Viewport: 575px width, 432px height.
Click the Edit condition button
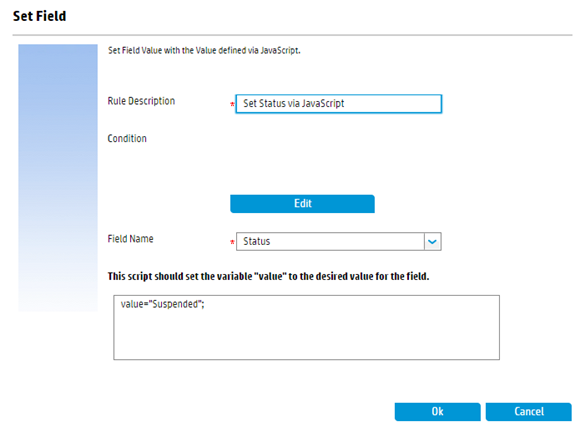(x=302, y=204)
